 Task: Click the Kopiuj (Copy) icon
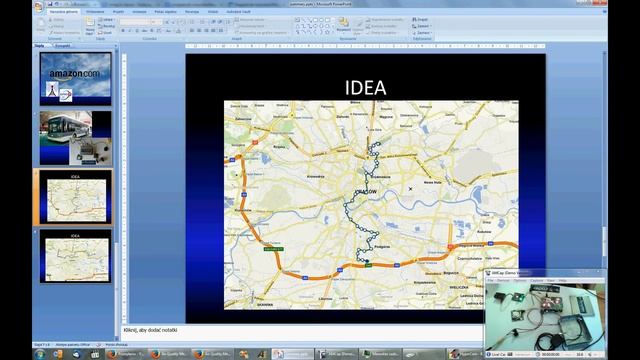coord(56,26)
